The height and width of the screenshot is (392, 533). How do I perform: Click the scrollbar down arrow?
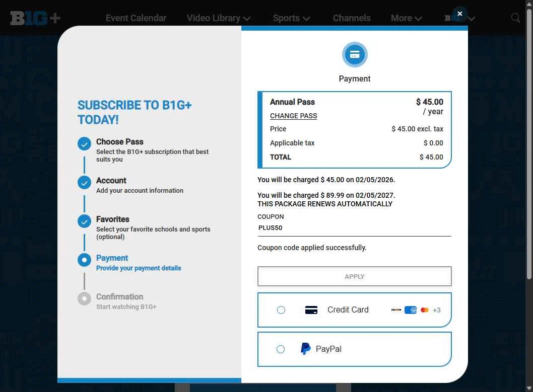click(x=529, y=388)
